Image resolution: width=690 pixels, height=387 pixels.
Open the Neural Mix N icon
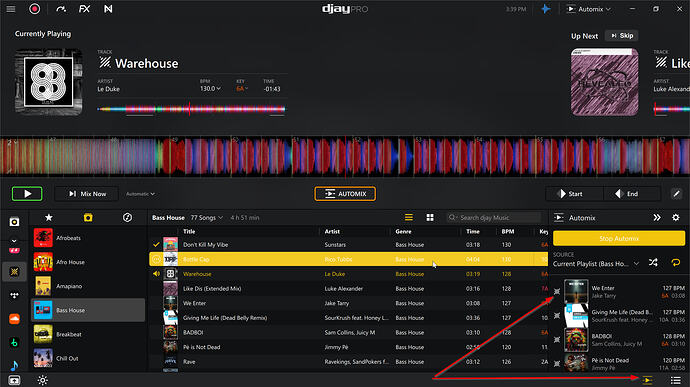(108, 9)
